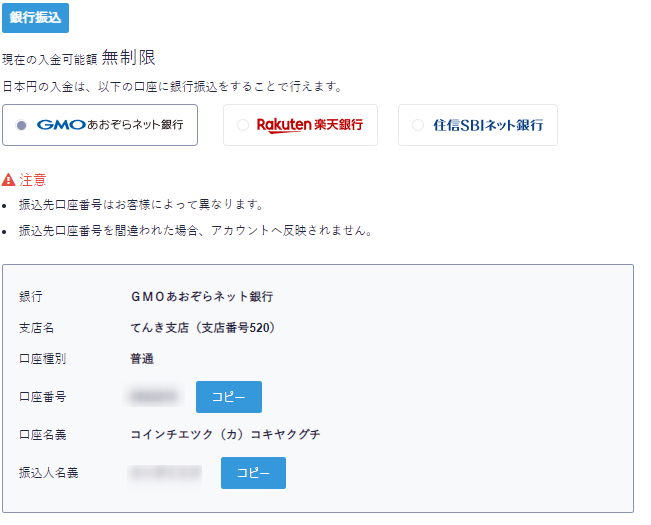The image size is (651, 525).
Task: Click the Rakuten 楽天銀行 logo
Action: (309, 125)
